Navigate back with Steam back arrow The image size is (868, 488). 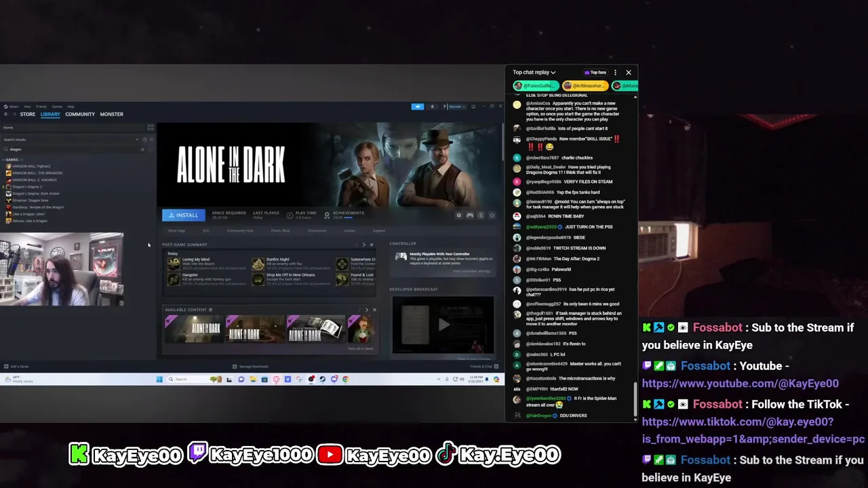point(5,114)
